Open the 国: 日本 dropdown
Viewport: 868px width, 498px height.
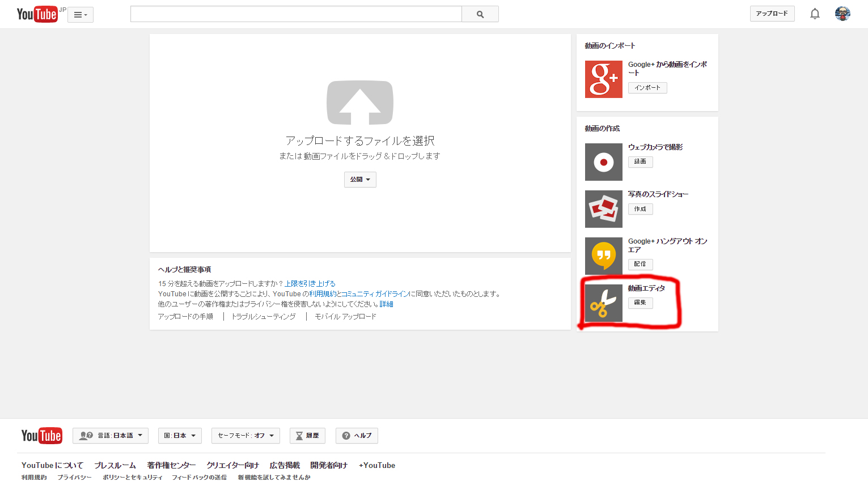click(180, 436)
